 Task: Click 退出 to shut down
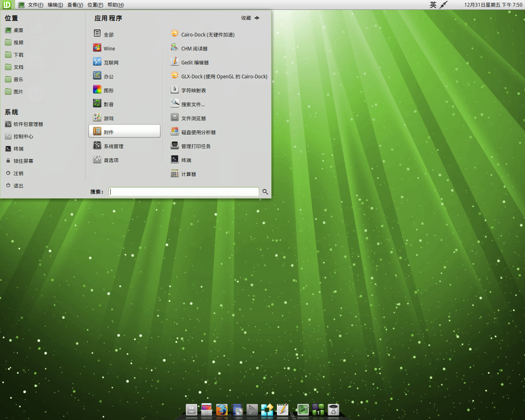(x=14, y=186)
